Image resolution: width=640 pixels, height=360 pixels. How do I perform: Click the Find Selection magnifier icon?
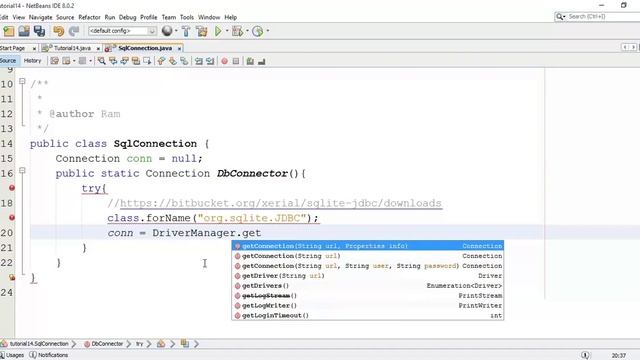pyautogui.click(x=102, y=61)
